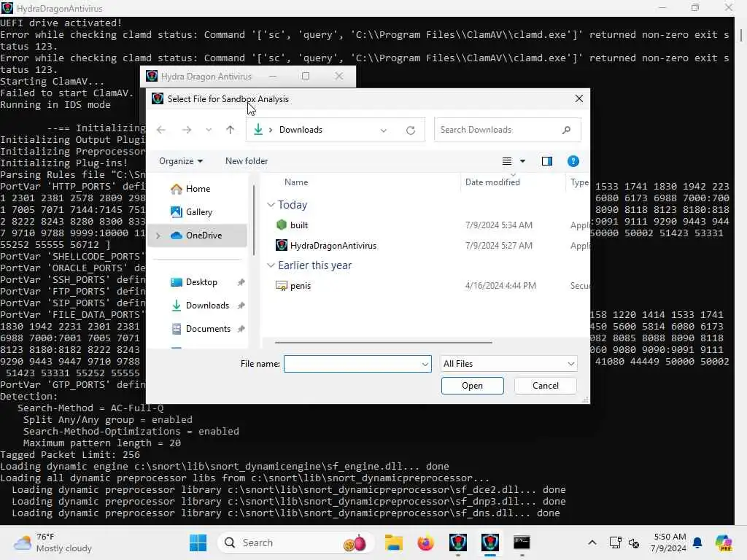Open Copilot preview icon in taskbar

[723, 542]
